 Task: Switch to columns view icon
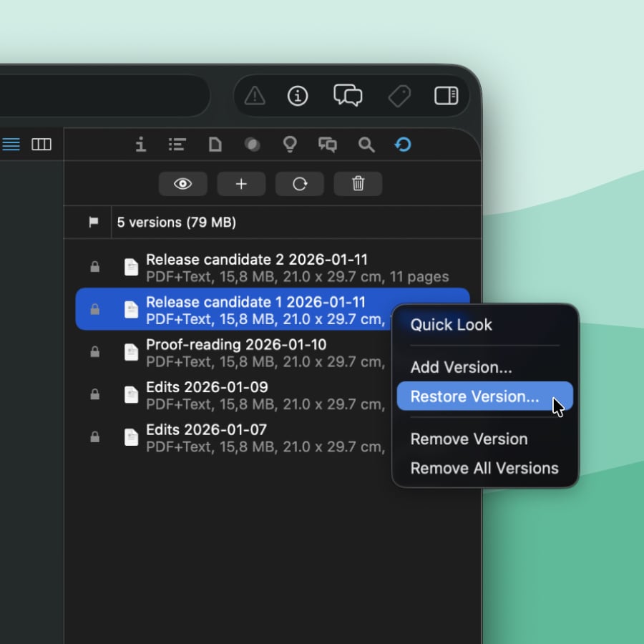(42, 145)
